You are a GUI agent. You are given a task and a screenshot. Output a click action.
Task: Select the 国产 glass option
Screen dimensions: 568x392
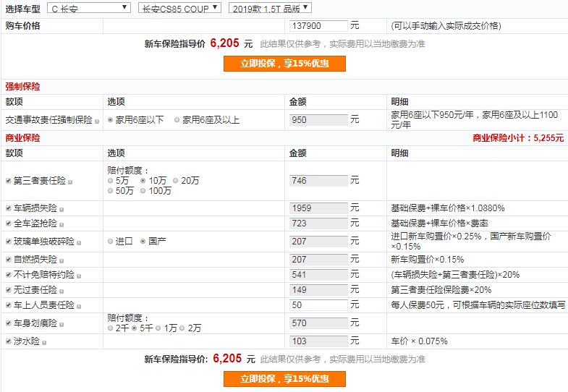pyautogui.click(x=143, y=241)
